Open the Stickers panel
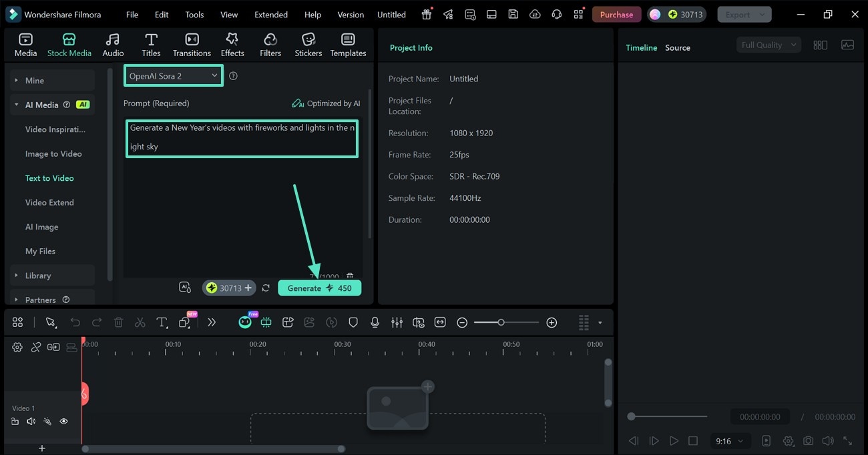Viewport: 868px width, 455px height. [308, 45]
